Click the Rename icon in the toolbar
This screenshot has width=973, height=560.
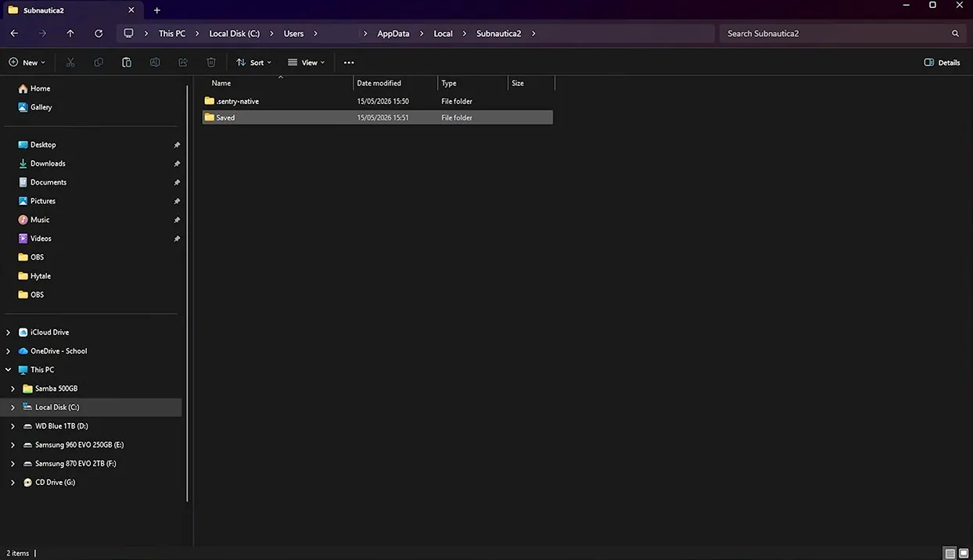click(x=155, y=63)
